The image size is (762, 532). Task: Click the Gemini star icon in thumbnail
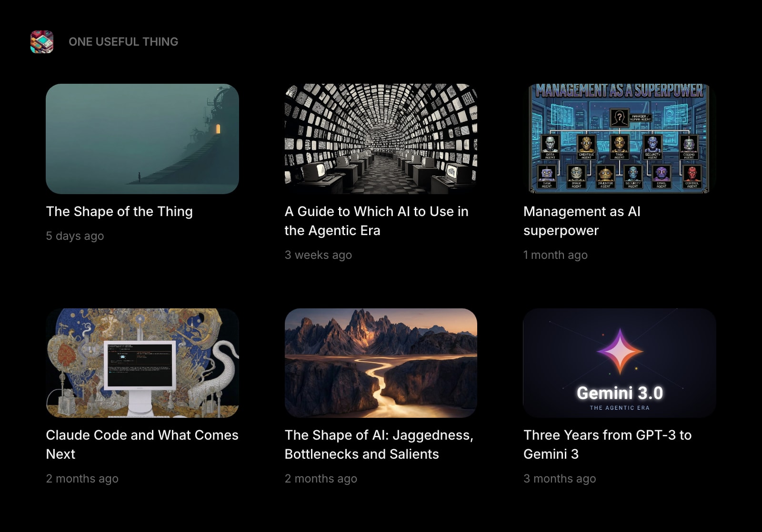pos(620,351)
